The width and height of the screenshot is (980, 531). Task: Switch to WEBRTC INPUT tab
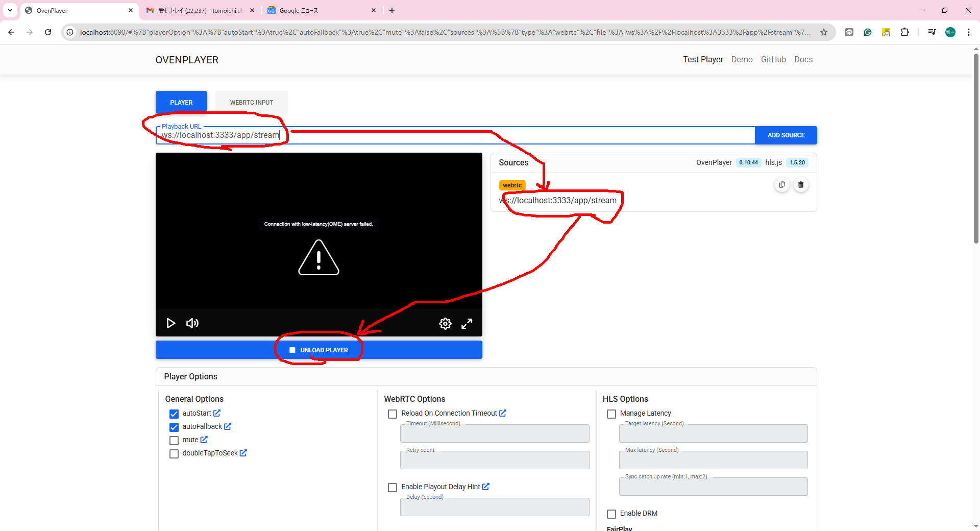[252, 102]
